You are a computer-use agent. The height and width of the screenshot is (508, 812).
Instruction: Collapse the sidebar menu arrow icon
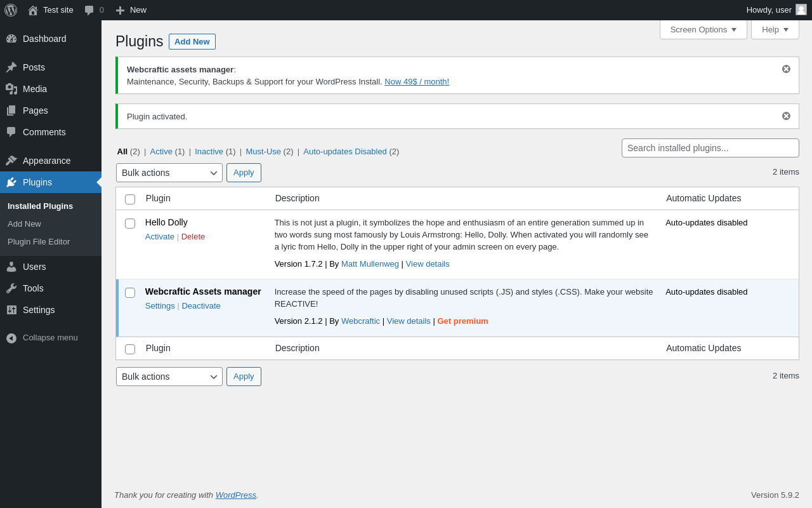coord(11,338)
